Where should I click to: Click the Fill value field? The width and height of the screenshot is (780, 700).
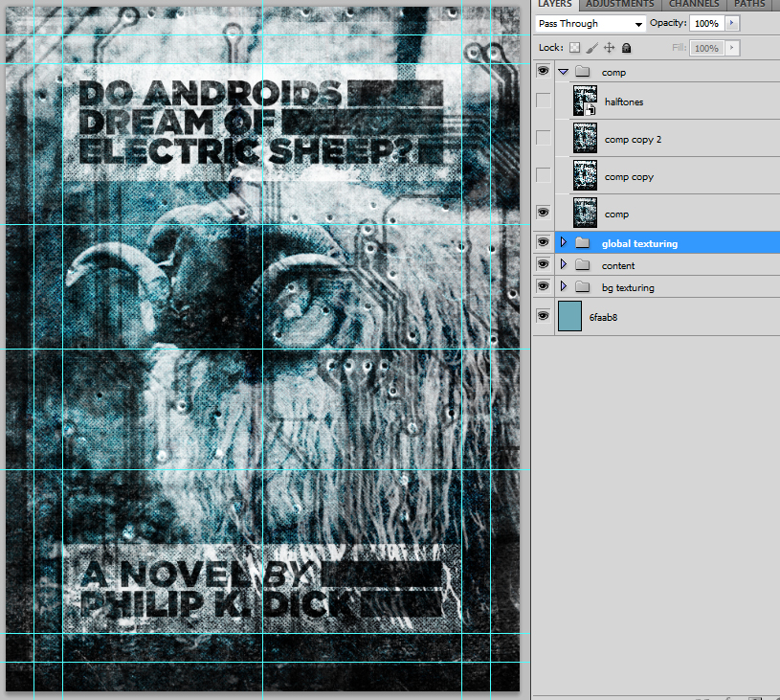(x=707, y=48)
